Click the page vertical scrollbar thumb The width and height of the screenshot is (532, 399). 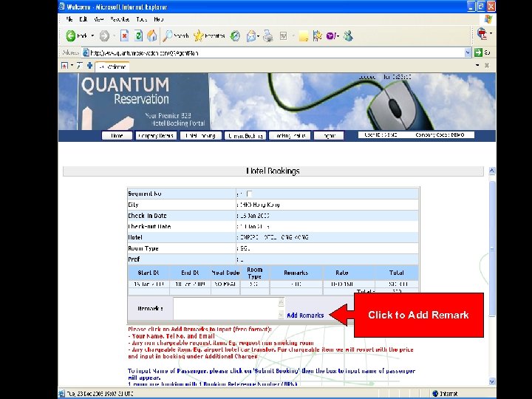tap(492, 248)
